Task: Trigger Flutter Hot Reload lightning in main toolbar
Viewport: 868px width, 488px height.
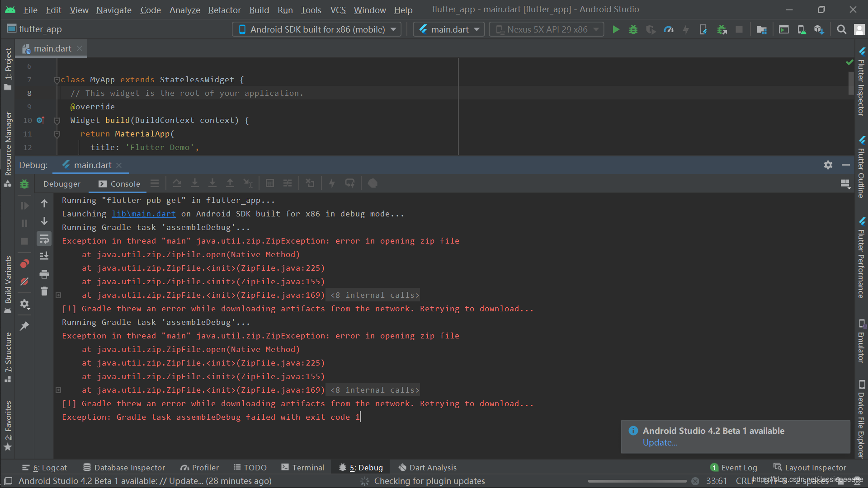Action: point(686,30)
